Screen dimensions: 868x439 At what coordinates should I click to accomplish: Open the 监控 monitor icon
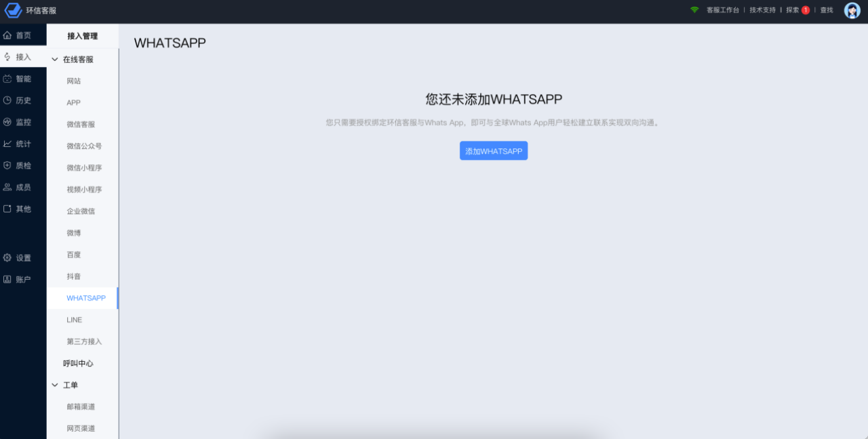(7, 122)
